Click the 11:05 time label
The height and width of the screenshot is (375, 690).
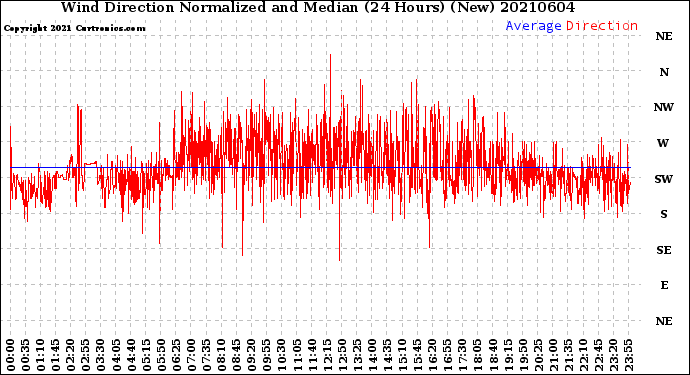(x=297, y=355)
